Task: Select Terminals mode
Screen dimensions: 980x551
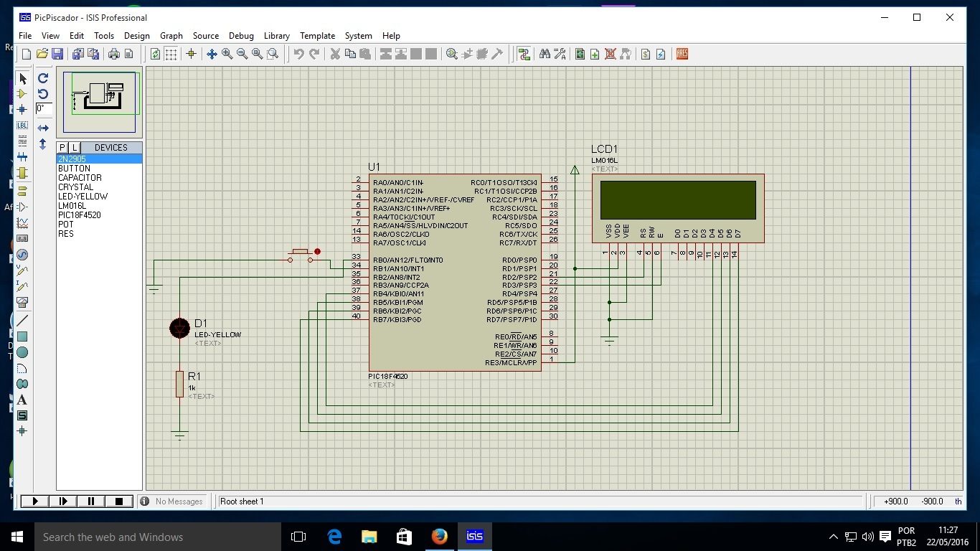Action: click(22, 191)
